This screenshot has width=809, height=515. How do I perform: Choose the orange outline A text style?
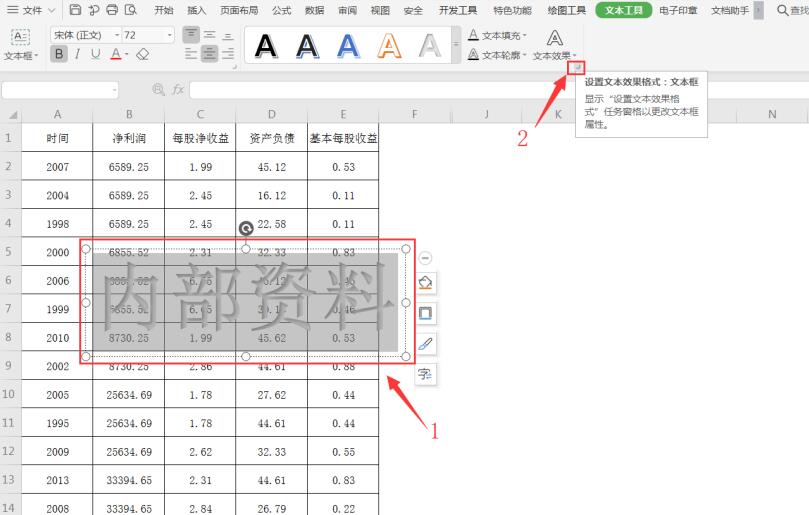389,45
